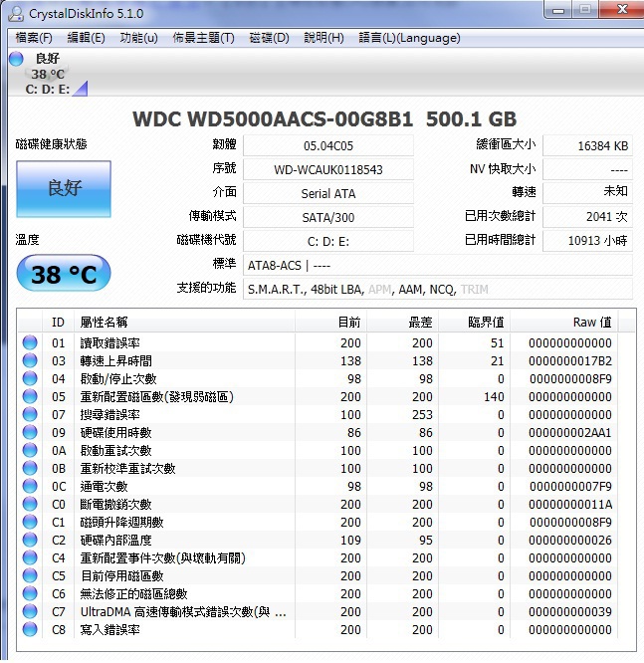Click the blue status orb beside 01 讀取錯誤率
Screen dimensions: 644x663
point(30,343)
